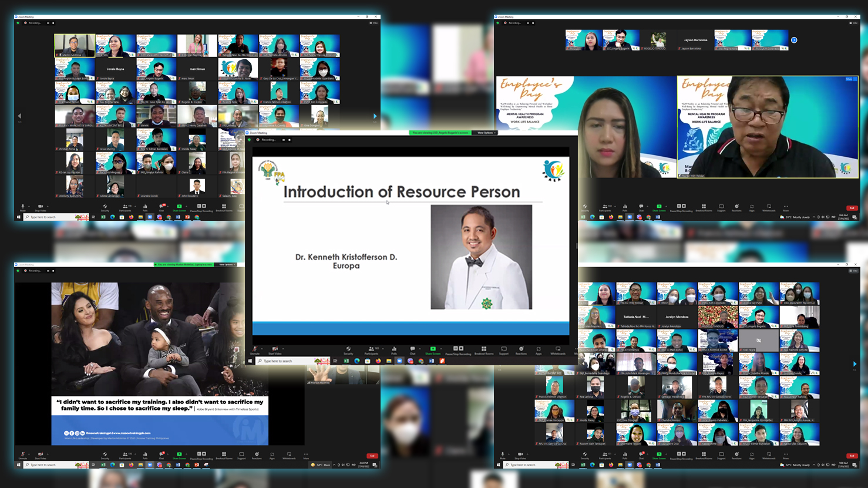Viewport: 868px width, 488px height.
Task: Open Chat in the Jonsie Baysa gallery window
Action: 162,207
